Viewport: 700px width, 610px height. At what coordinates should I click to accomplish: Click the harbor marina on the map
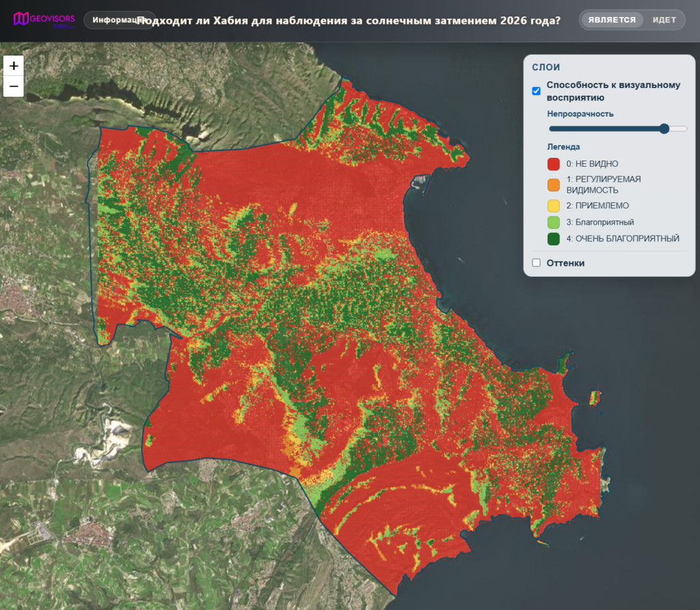(420, 182)
